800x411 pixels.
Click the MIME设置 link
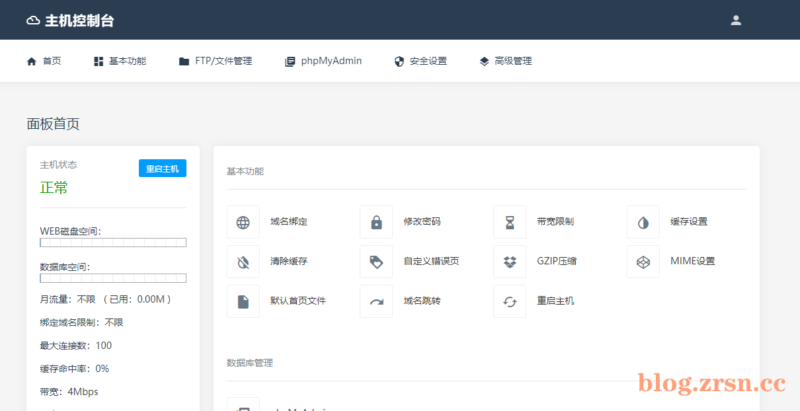pyautogui.click(x=692, y=262)
